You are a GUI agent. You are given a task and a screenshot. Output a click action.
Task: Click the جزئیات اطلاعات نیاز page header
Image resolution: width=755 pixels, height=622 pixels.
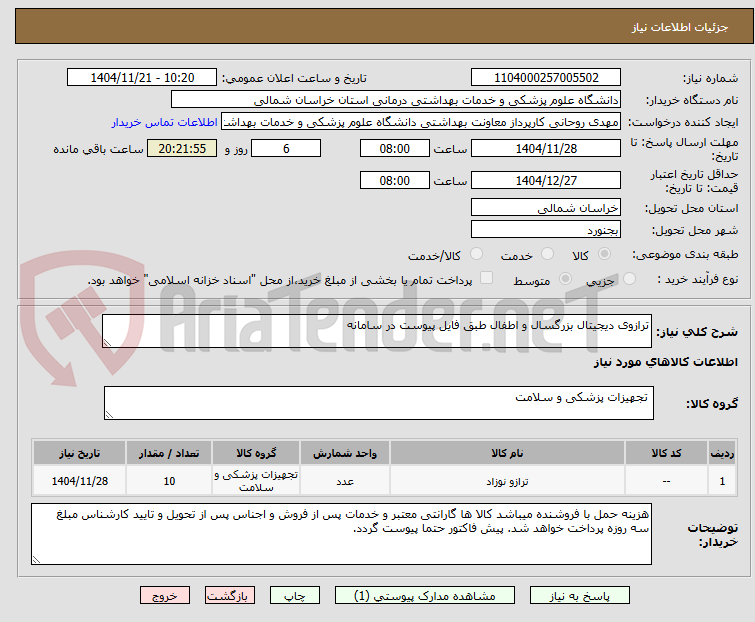pos(680,27)
